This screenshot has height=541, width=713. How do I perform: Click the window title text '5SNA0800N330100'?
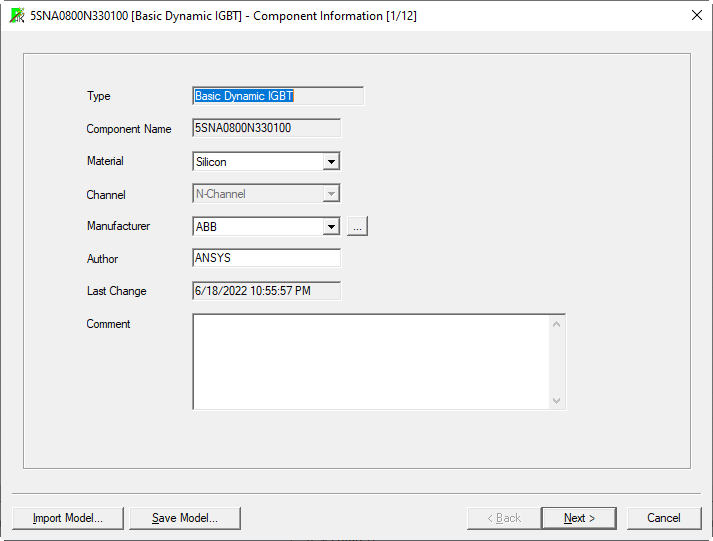(79, 16)
